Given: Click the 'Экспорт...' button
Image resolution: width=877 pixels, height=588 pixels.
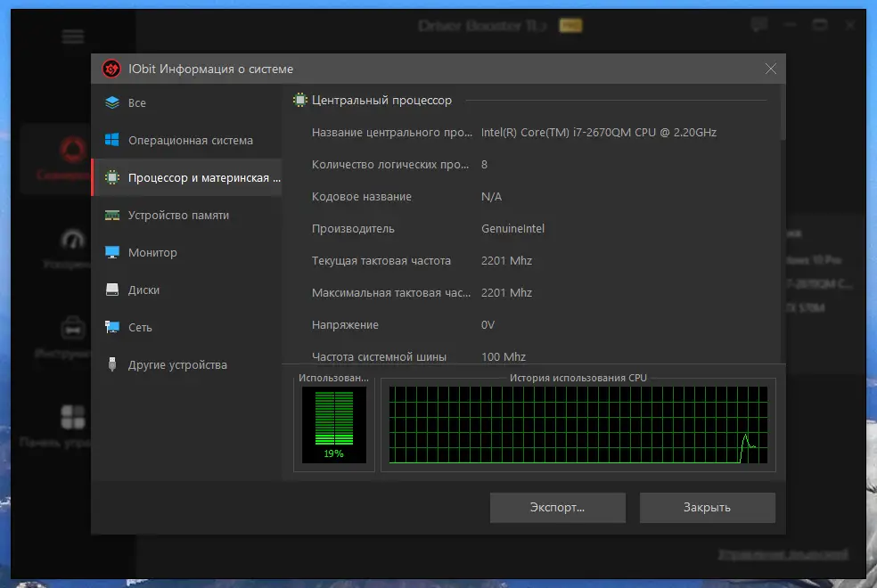Looking at the screenshot, I should [558, 508].
